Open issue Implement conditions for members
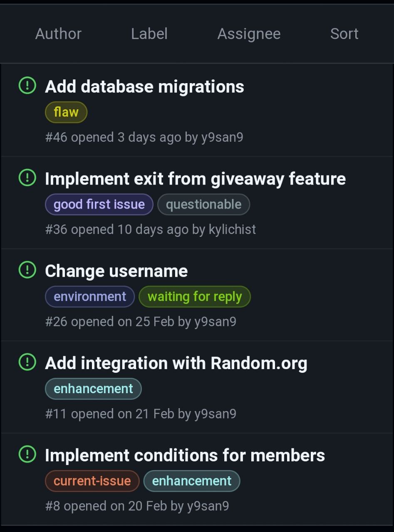Viewport: 394px width, 532px height. point(185,456)
